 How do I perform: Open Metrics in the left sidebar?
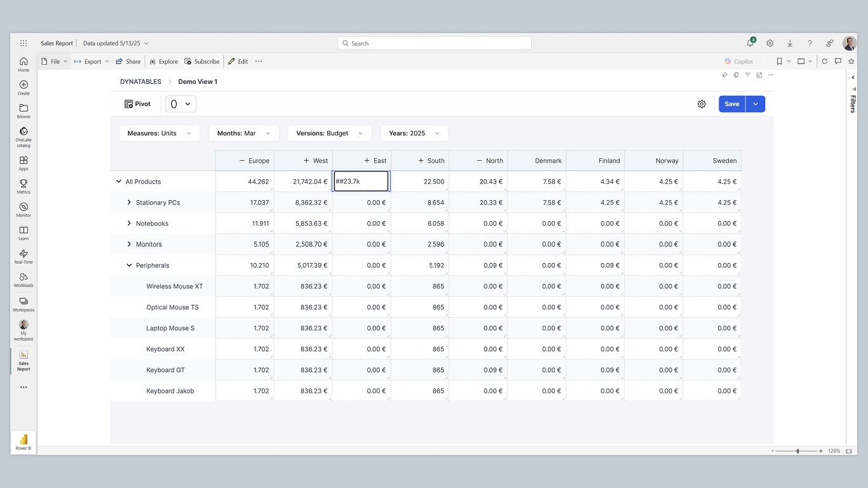pyautogui.click(x=24, y=187)
